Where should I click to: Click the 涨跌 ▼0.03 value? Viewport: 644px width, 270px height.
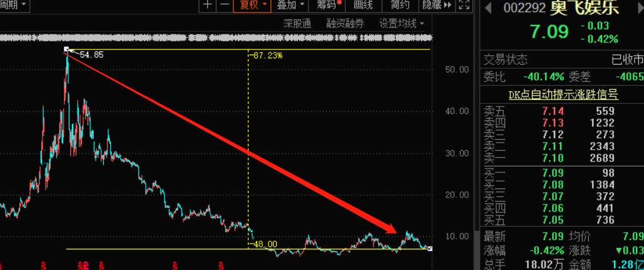pos(628,251)
